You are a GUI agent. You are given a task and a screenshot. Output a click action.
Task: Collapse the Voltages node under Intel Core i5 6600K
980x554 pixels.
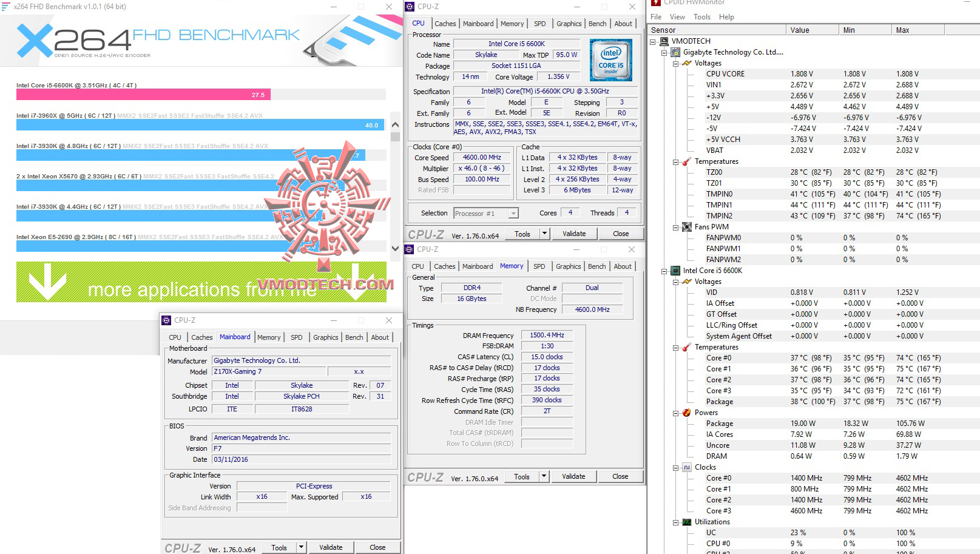coord(675,282)
